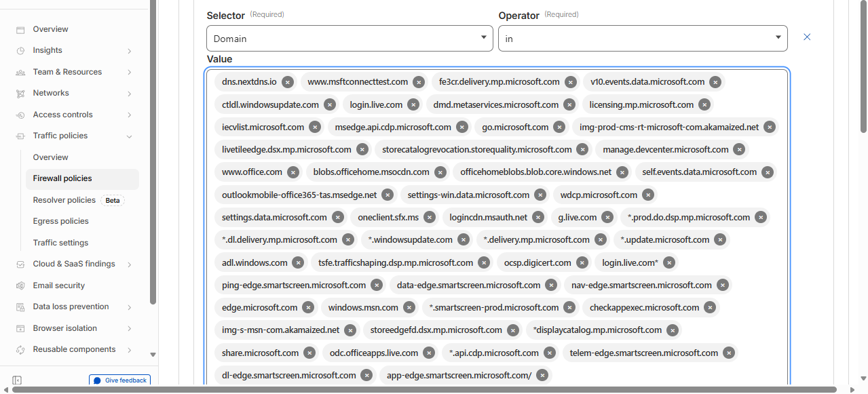Image resolution: width=868 pixels, height=394 pixels.
Task: Delete the login.live.com* chip
Action: point(669,262)
